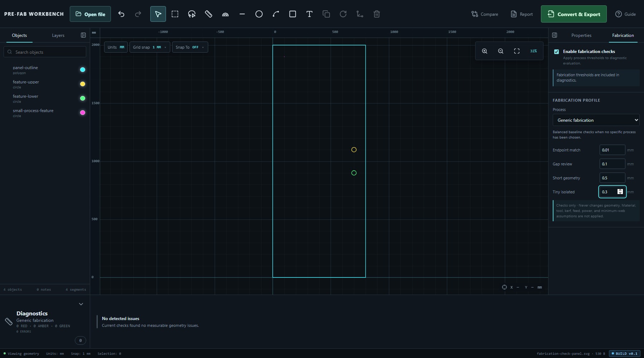
Task: Collapse the right panel via sidebar icon
Action: tap(555, 35)
